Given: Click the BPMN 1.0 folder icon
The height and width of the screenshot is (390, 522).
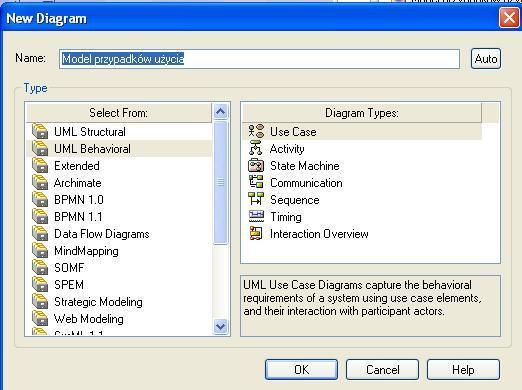Looking at the screenshot, I should click(x=40, y=199).
